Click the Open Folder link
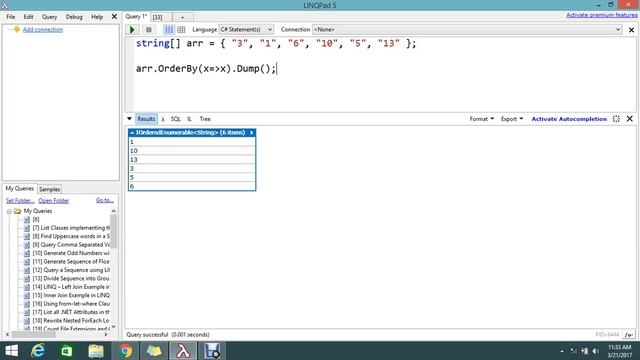The image size is (640, 360). pyautogui.click(x=53, y=200)
